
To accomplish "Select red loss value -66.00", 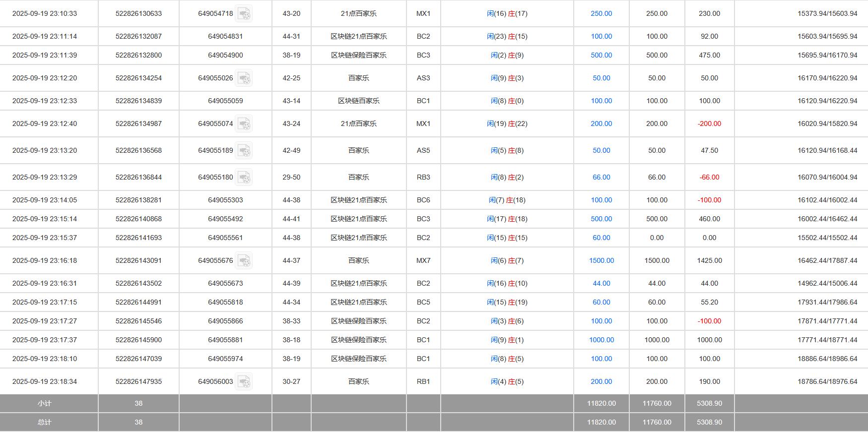I will [x=709, y=177].
